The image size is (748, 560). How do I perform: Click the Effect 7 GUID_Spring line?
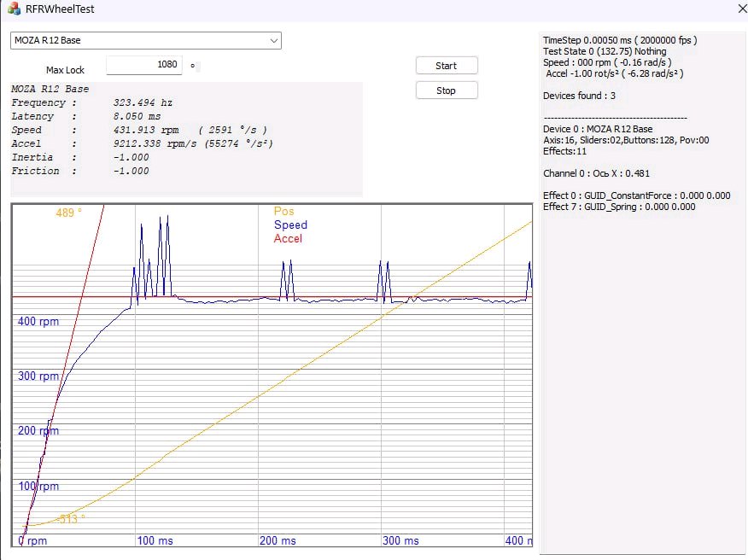(x=619, y=207)
